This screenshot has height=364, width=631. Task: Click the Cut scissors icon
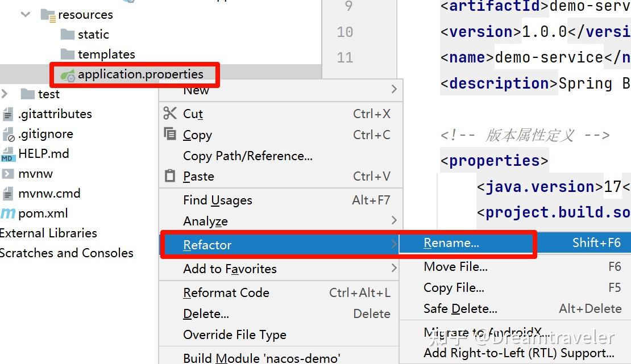(170, 114)
